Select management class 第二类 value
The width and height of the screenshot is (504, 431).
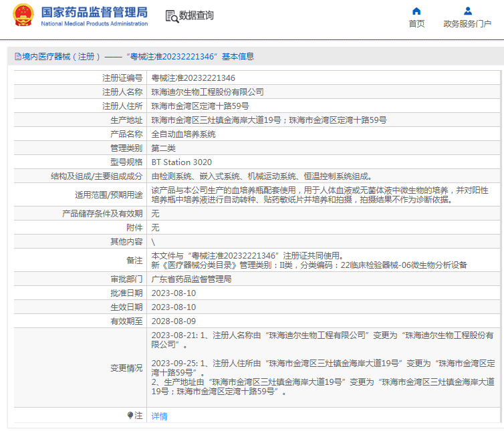(163, 148)
